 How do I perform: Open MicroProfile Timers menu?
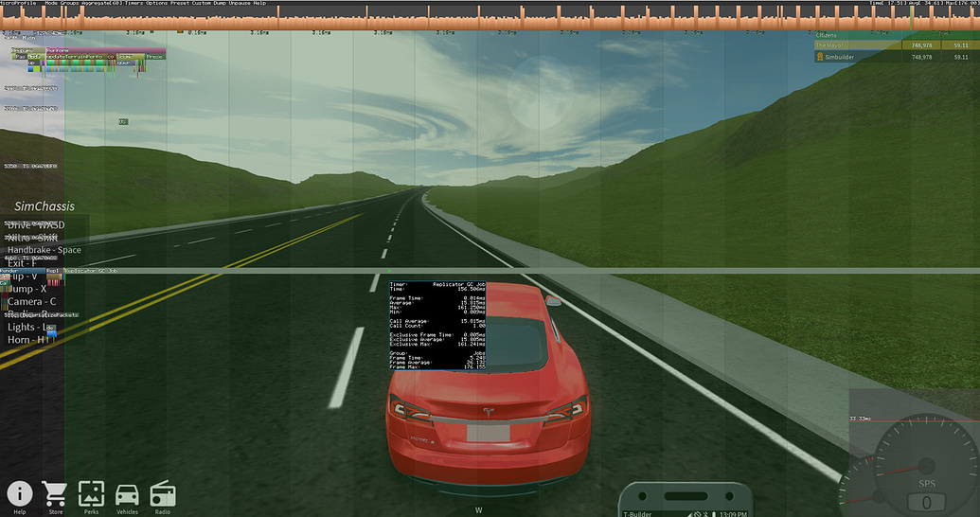[134, 3]
